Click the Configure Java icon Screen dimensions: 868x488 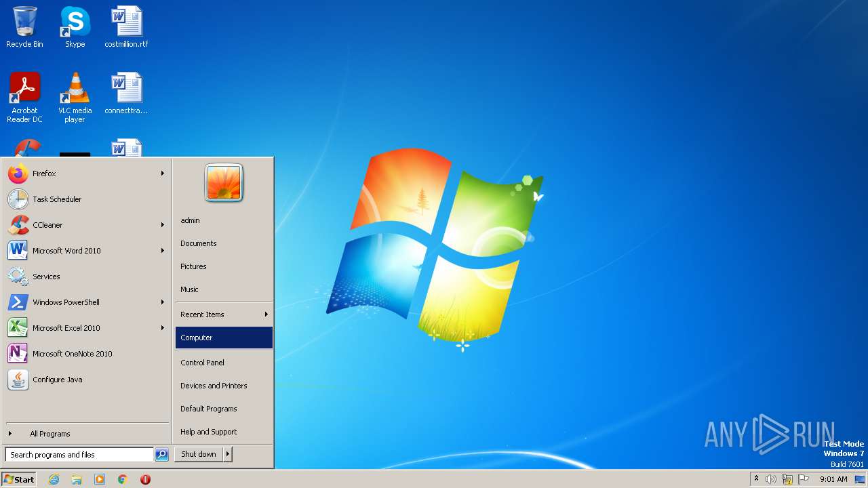coord(18,380)
